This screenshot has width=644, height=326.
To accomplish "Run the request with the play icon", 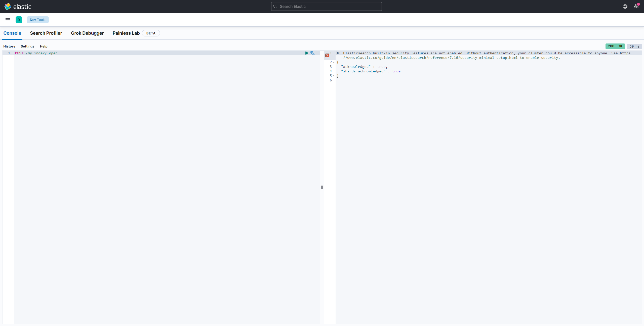I will pos(307,53).
